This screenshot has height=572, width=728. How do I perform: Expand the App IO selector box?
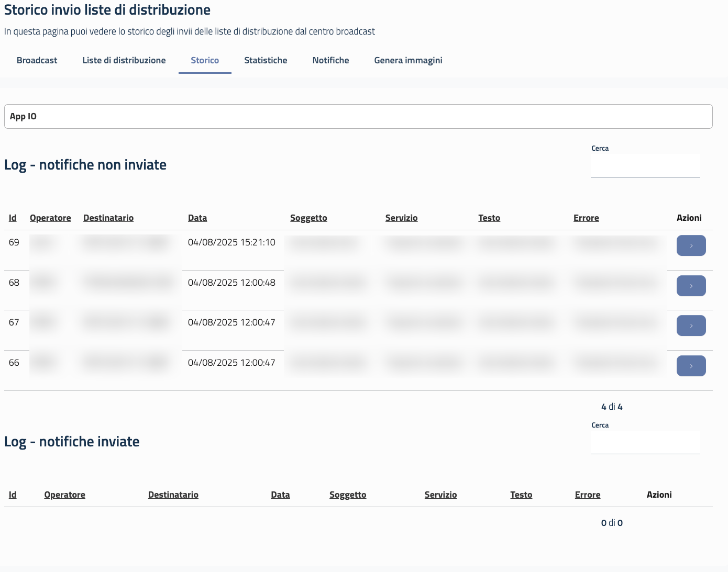358,116
